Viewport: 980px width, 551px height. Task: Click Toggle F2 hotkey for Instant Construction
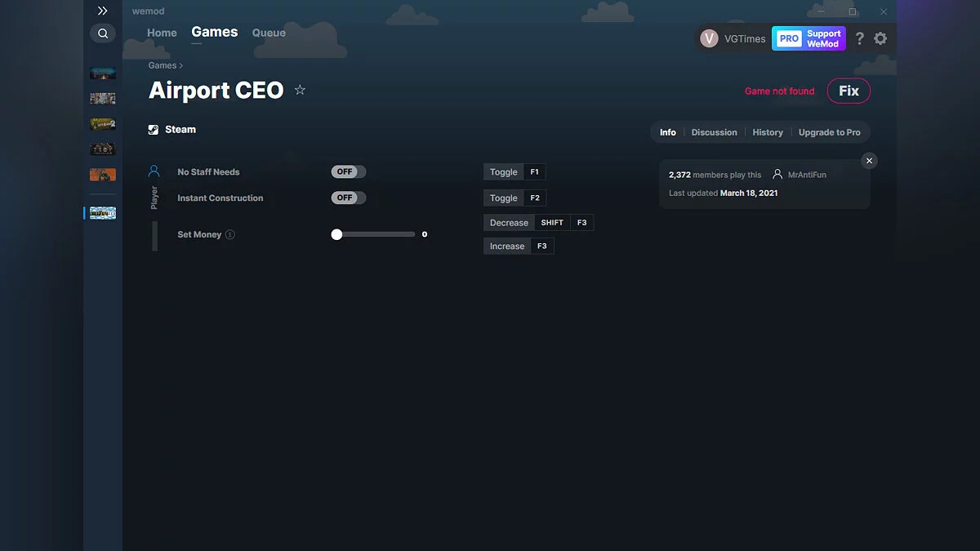pyautogui.click(x=514, y=198)
